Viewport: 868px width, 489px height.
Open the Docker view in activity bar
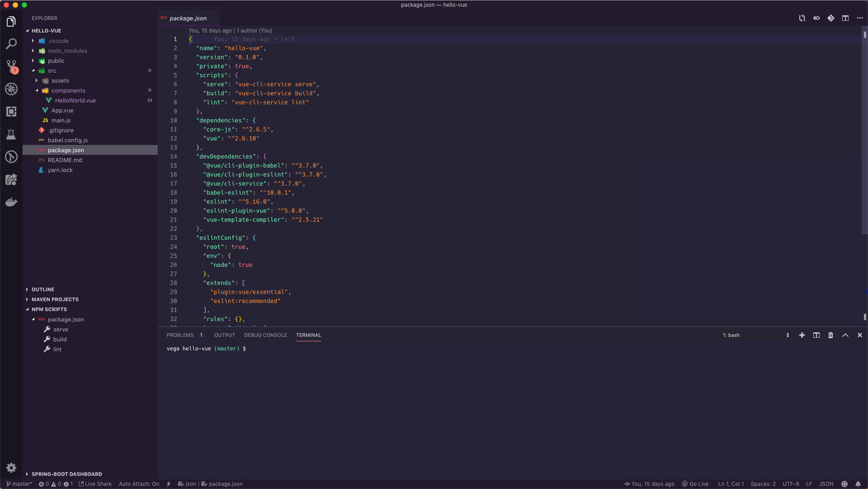point(11,202)
